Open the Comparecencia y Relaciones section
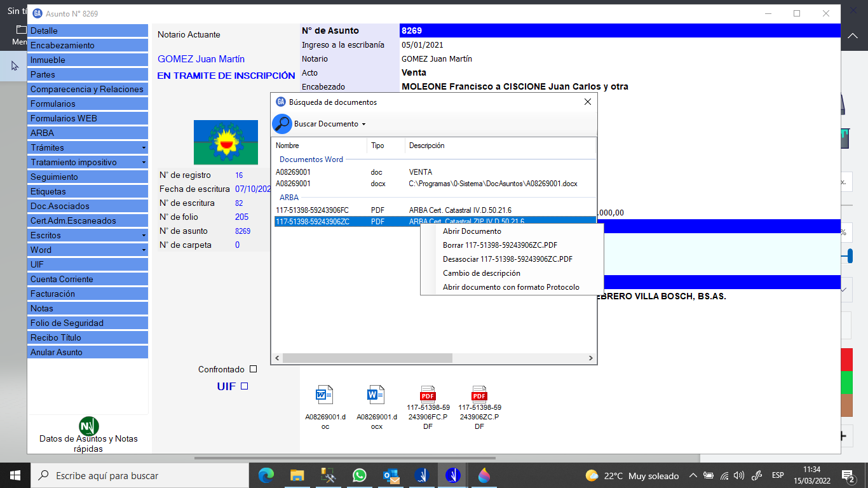The width and height of the screenshot is (868, 488). click(x=87, y=90)
